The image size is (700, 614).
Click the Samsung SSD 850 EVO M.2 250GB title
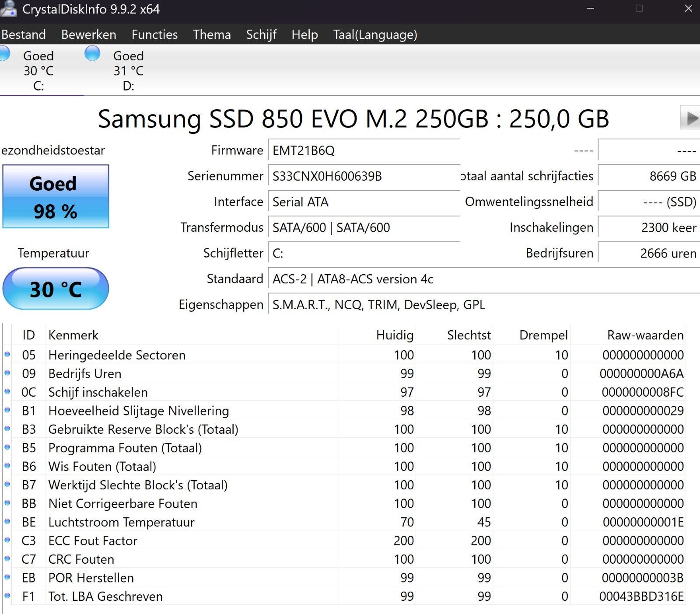(353, 119)
